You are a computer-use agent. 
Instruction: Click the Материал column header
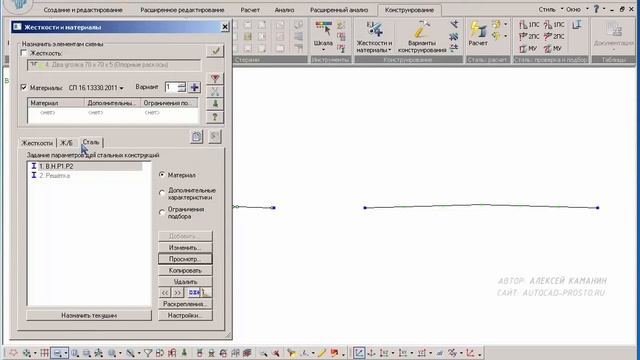pos(56,103)
